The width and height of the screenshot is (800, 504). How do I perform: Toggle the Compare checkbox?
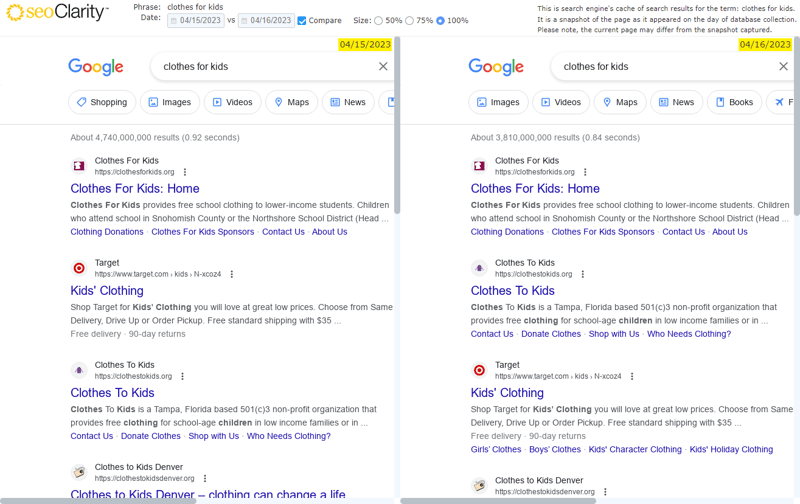click(x=302, y=20)
